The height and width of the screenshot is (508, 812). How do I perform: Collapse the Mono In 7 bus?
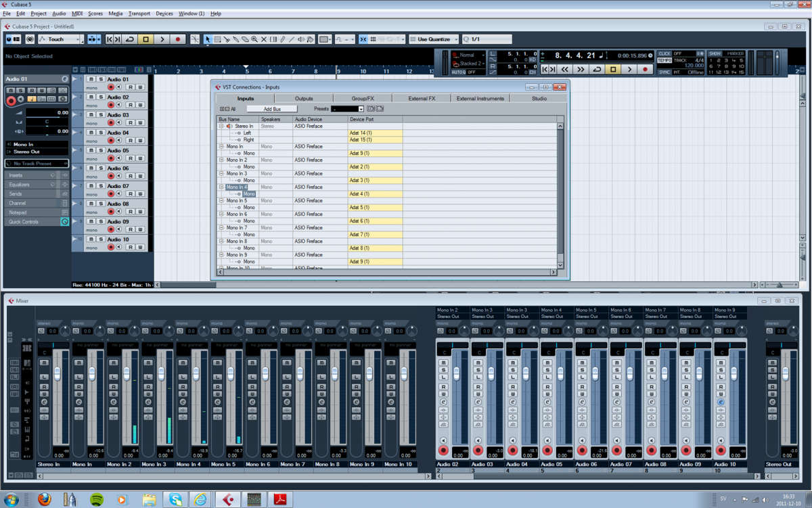coord(221,228)
